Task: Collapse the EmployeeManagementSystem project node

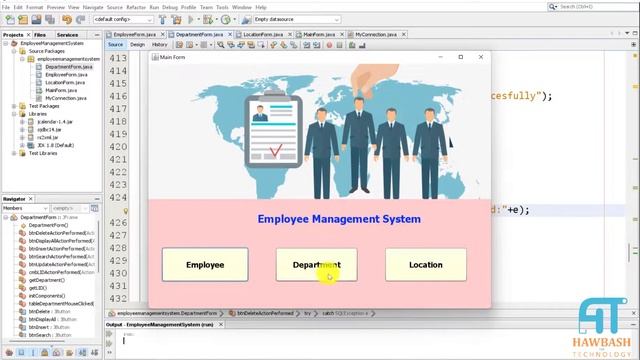Action: click(6, 43)
